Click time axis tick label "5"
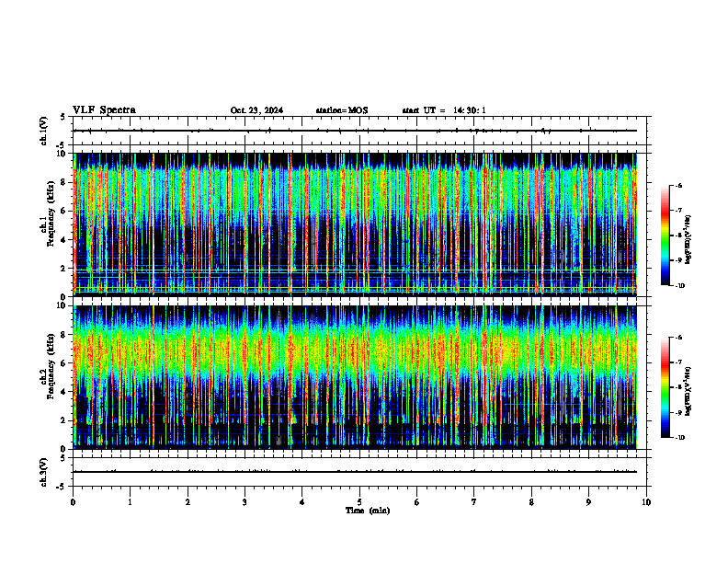 point(359,502)
